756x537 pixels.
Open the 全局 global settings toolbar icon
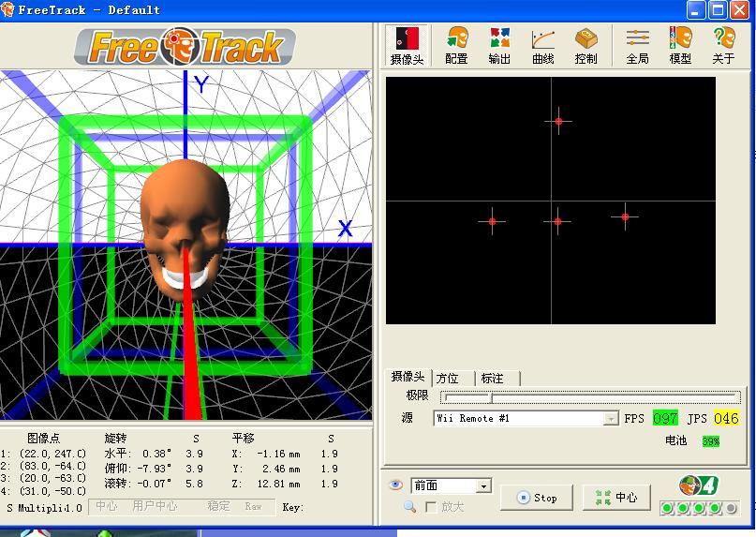click(x=637, y=45)
